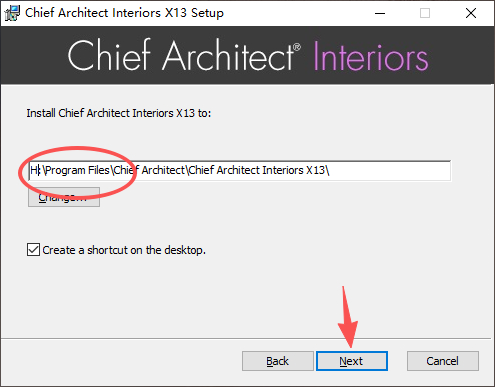Viewport: 495px width, 387px height.
Task: Open the Change... folder browse button
Action: coord(64,197)
